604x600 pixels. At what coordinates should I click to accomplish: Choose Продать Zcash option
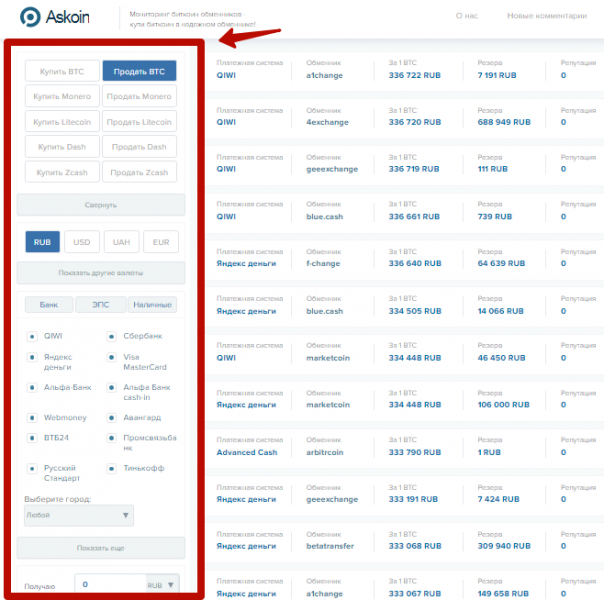139,172
